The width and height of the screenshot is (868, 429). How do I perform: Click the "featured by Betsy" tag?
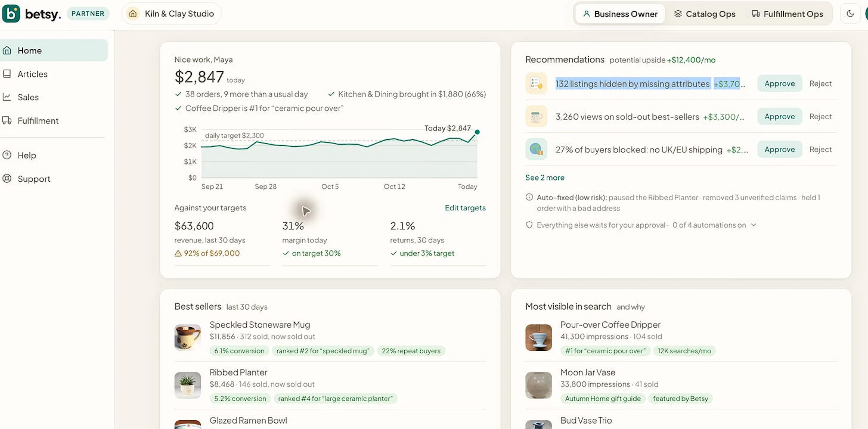[680, 399]
